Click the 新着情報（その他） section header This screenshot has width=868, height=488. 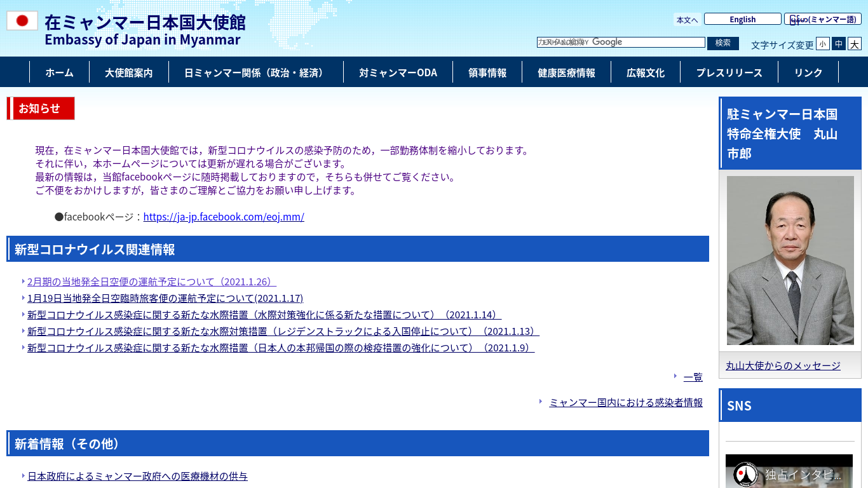point(358,444)
